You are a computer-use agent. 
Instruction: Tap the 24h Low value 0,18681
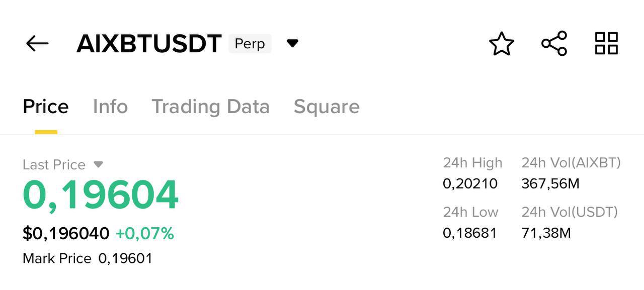coord(469,233)
